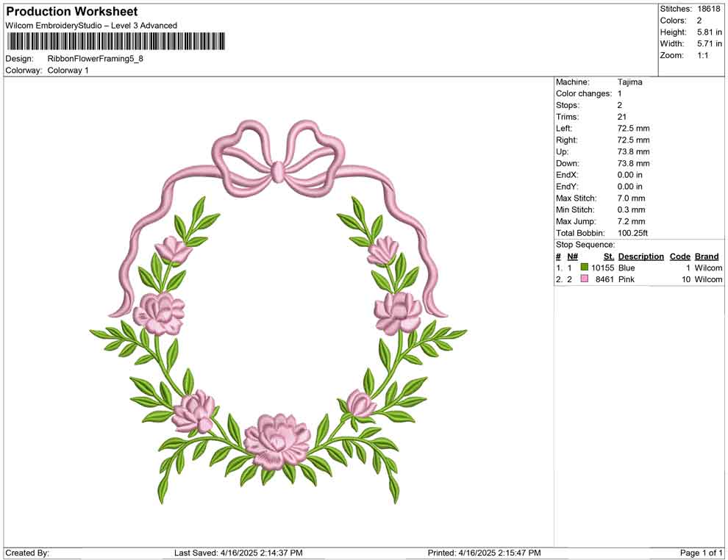Image resolution: width=728 pixels, height=560 pixels.
Task: Click the Brand column header
Action: pyautogui.click(x=707, y=256)
